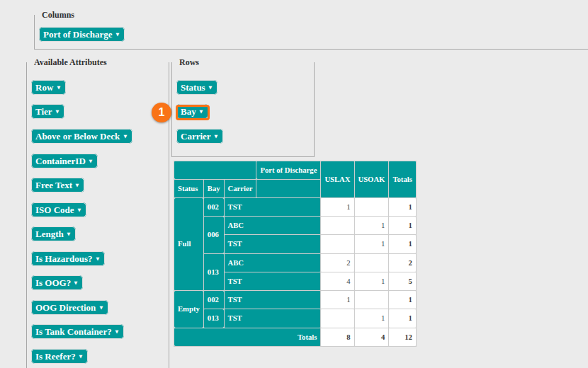Click the Status header in pivot table

click(188, 189)
